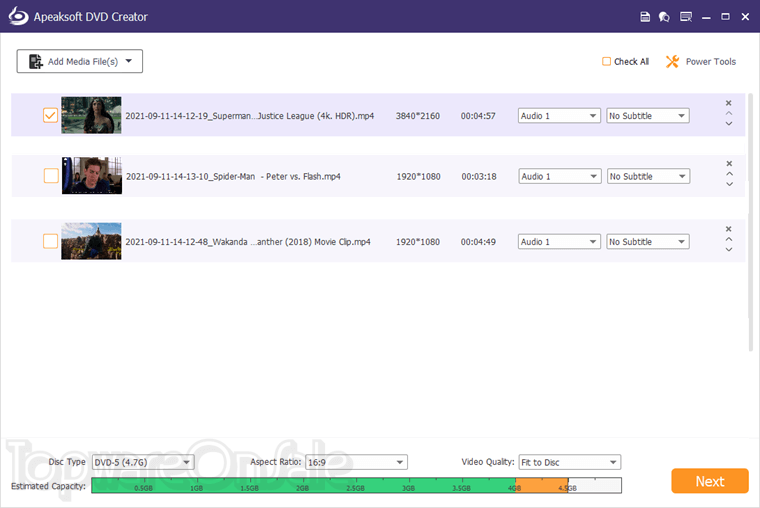The image size is (760, 508).
Task: Click the Wakanda row 1920*1080 resolution
Action: (418, 242)
